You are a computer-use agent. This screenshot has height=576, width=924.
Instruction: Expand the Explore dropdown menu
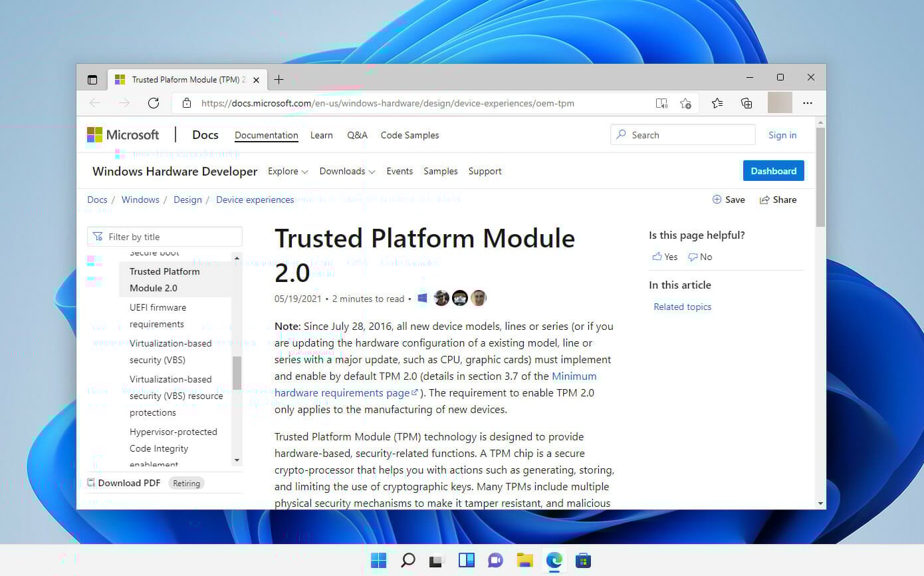pyautogui.click(x=288, y=171)
